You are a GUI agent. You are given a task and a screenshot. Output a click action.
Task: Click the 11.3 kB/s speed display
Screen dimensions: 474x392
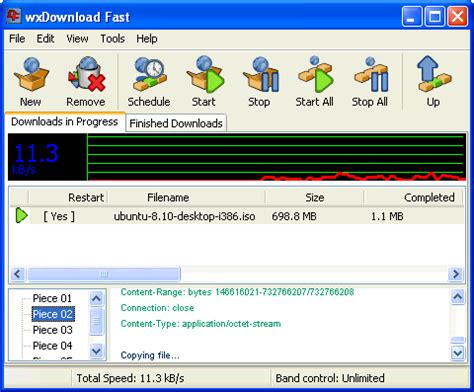pyautogui.click(x=36, y=158)
